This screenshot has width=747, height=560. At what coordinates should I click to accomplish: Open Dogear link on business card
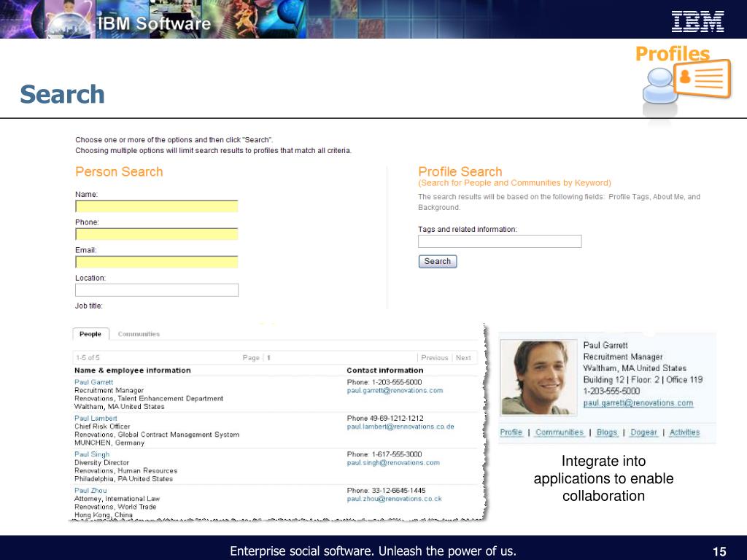(x=643, y=432)
